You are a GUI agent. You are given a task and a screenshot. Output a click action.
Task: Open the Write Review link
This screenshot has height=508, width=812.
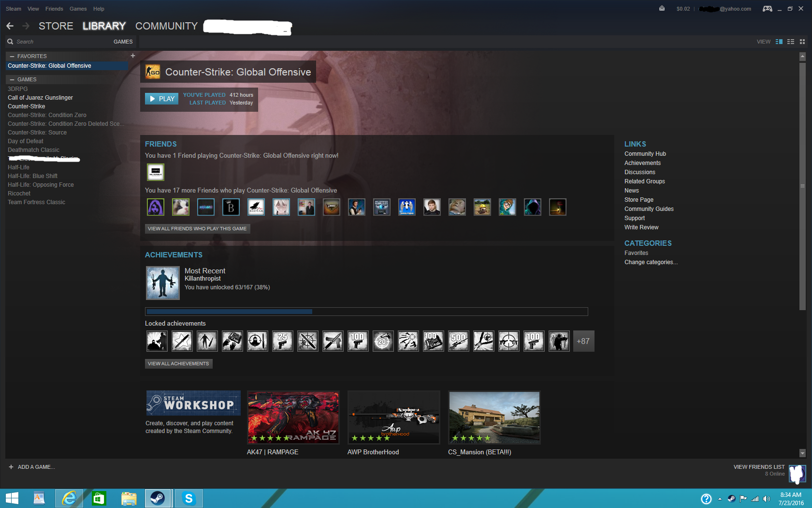pyautogui.click(x=641, y=227)
